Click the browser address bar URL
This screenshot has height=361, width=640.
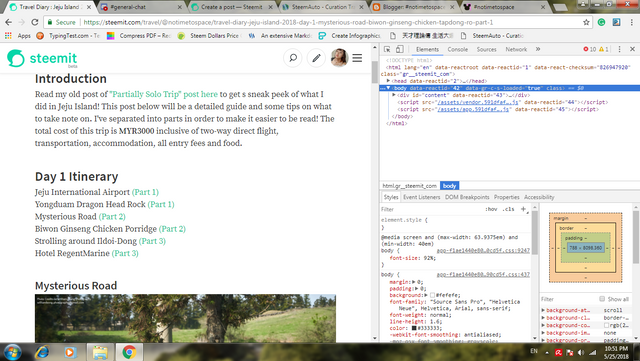pyautogui.click(x=288, y=22)
